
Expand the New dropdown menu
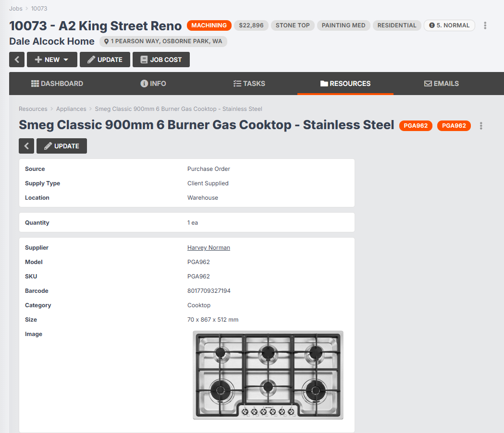[x=52, y=60]
